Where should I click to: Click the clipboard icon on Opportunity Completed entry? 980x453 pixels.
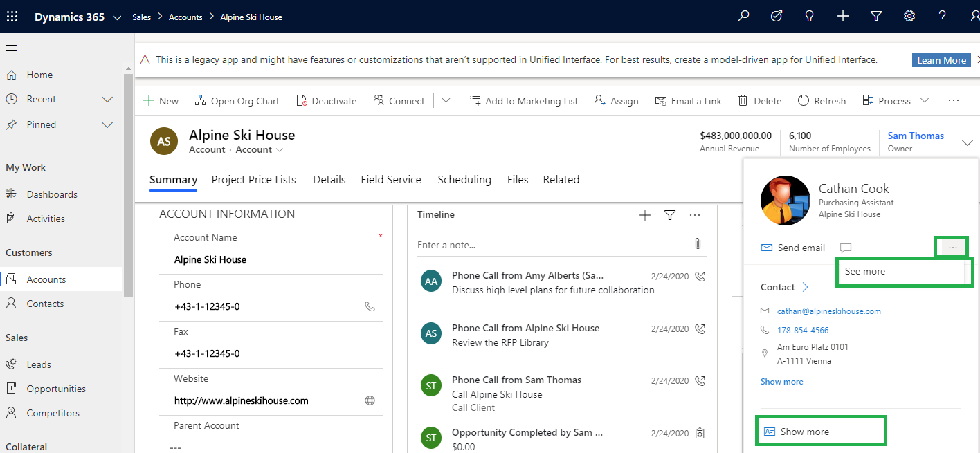(700, 433)
